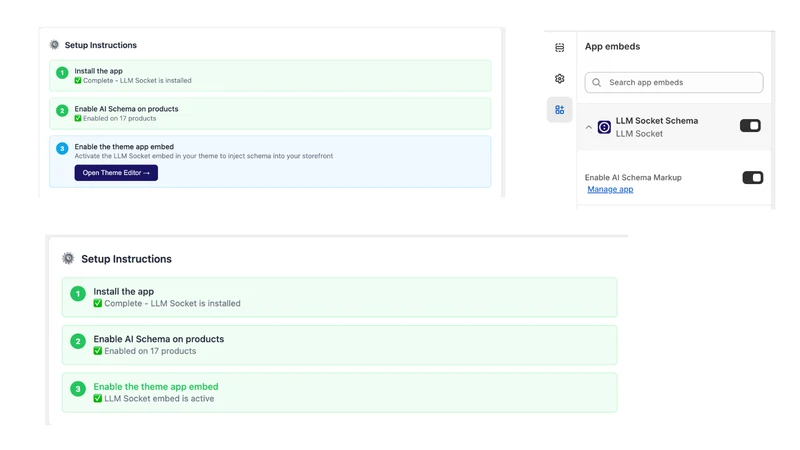800x450 pixels.
Task: Click the check mark beside bottom 'Enabled on 17 products'
Action: click(97, 351)
